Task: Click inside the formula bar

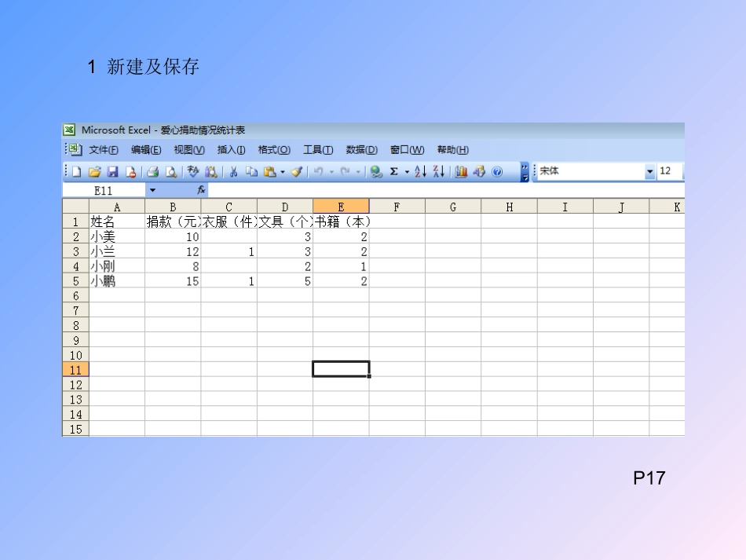Action: pyautogui.click(x=446, y=190)
